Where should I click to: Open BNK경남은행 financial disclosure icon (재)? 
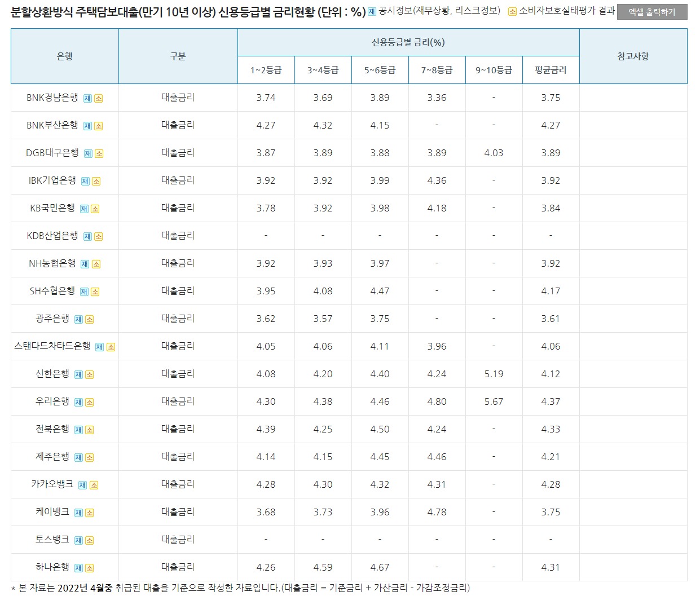coord(87,98)
